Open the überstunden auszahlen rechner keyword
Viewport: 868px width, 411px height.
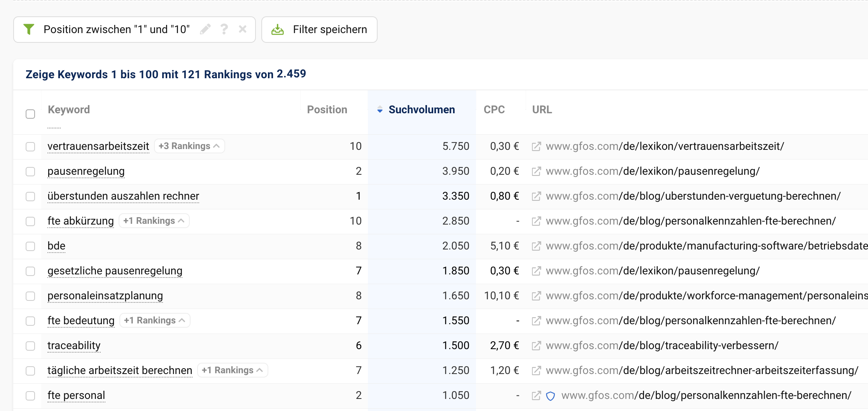point(123,196)
